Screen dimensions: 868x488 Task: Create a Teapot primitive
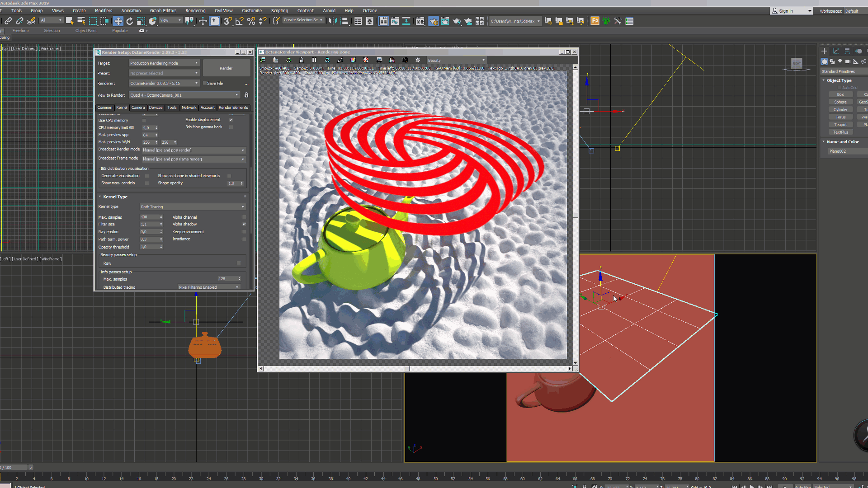(840, 125)
